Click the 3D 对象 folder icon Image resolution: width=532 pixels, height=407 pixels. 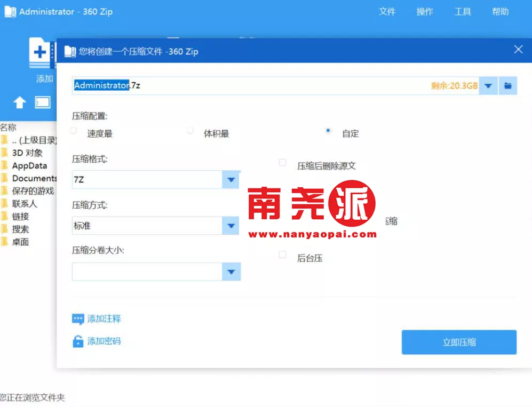coord(4,153)
